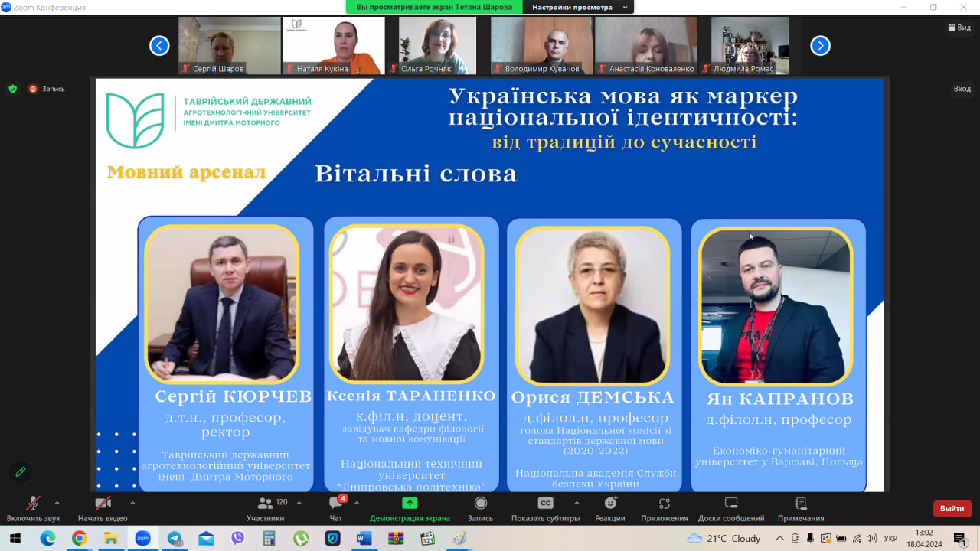Select Володимир Кувачов video thumbnail

[541, 46]
